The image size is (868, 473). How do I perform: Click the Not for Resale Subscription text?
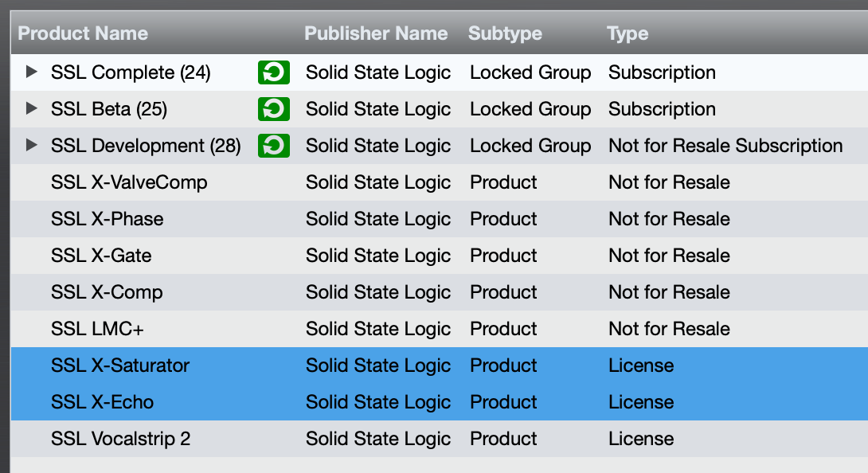(x=725, y=146)
